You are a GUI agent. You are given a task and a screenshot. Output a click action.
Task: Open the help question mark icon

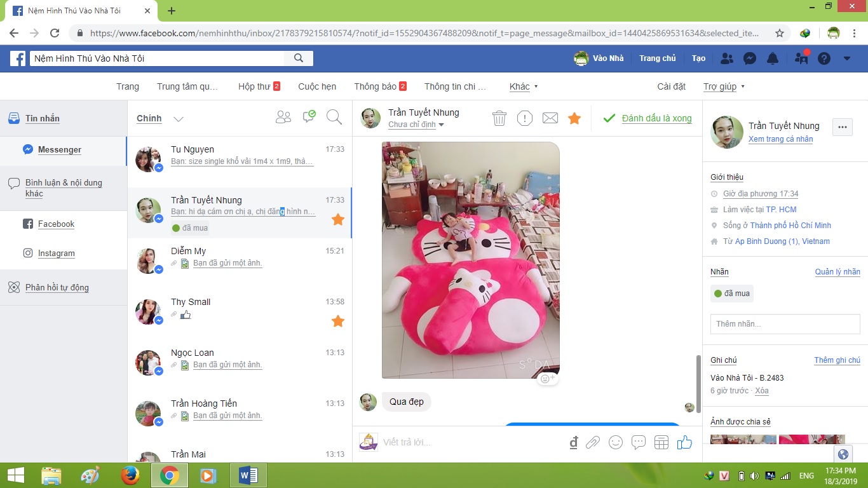click(824, 58)
